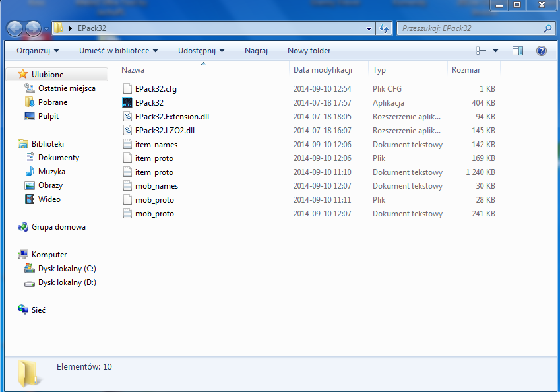Open the Dokumenty library
Viewport: 560px width, 392px height.
[x=59, y=158]
